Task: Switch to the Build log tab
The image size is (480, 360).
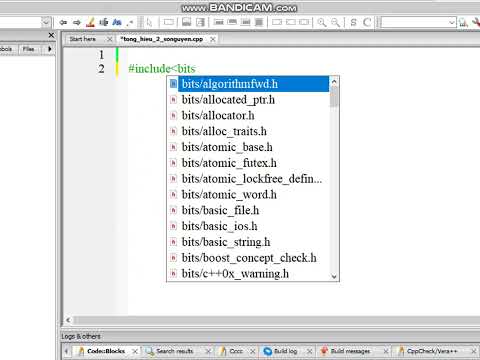Action: pyautogui.click(x=285, y=351)
